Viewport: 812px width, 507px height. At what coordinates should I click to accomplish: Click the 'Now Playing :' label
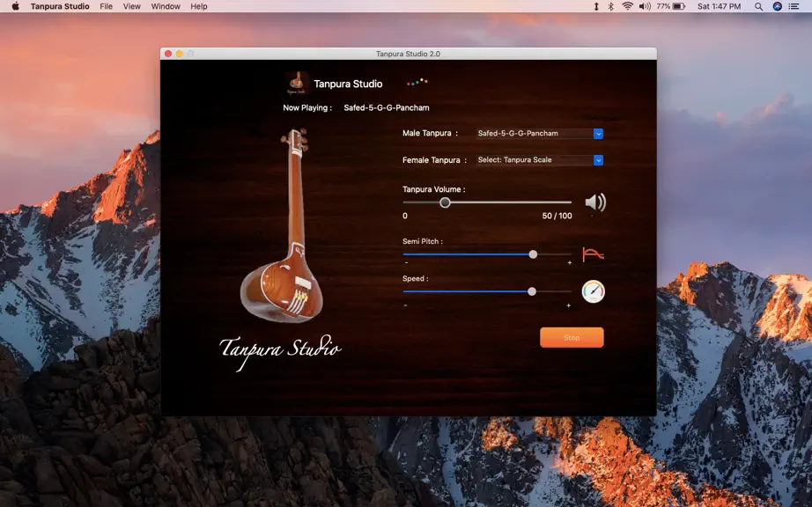[x=307, y=107]
